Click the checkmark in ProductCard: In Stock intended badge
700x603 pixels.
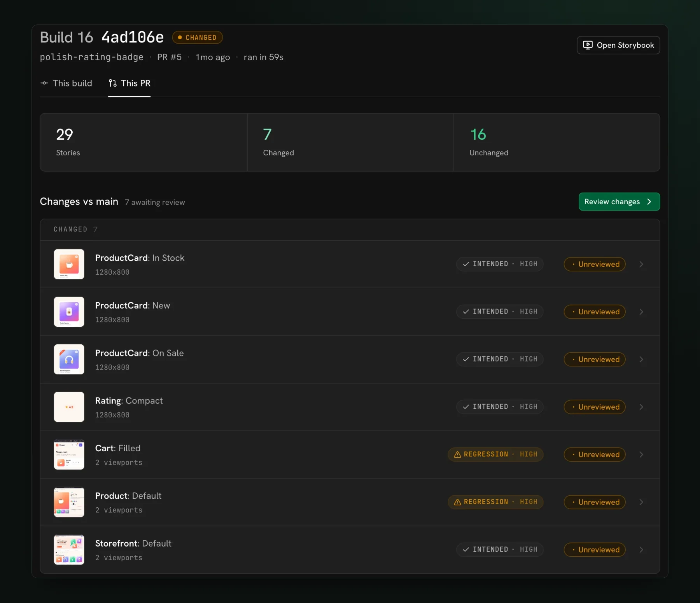point(466,264)
